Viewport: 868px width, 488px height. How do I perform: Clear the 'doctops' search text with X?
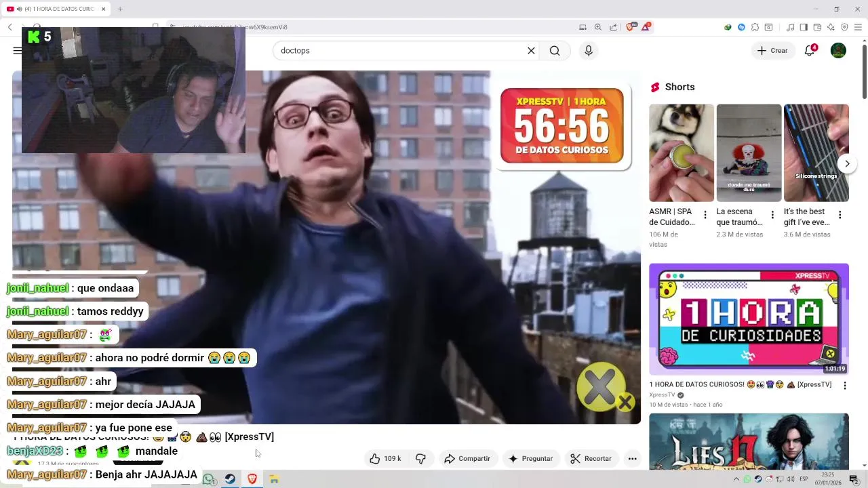coord(531,51)
